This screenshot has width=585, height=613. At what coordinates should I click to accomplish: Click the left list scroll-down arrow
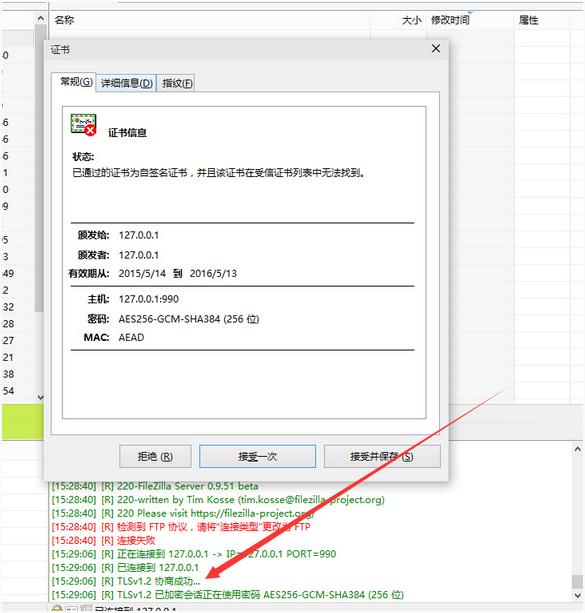pos(40,397)
